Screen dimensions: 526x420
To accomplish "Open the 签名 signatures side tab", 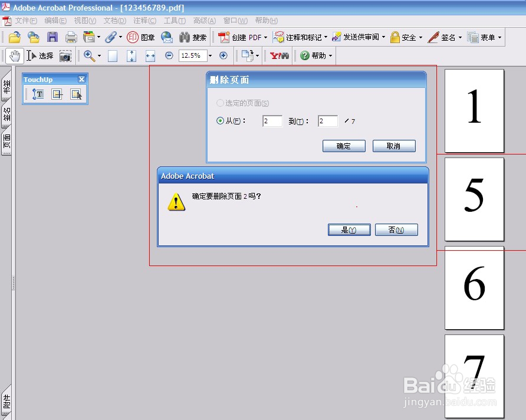I will 6,114.
